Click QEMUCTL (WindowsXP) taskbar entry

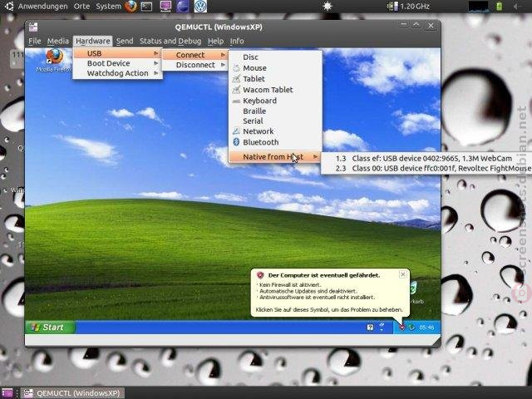click(x=72, y=393)
